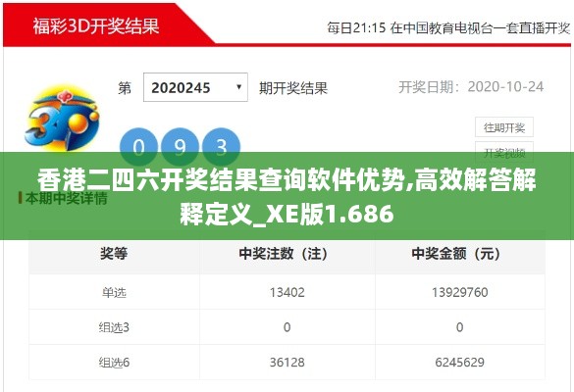
Task: Click the 13929760 prize amount cell
Action: click(460, 292)
